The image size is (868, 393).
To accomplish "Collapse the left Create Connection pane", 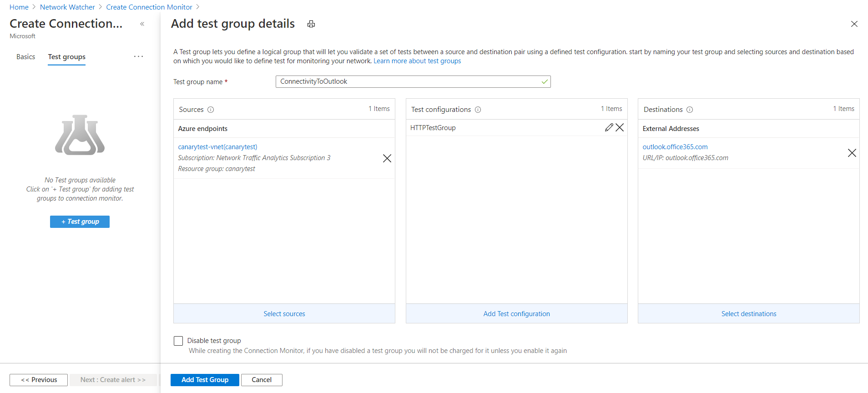I will click(x=142, y=24).
